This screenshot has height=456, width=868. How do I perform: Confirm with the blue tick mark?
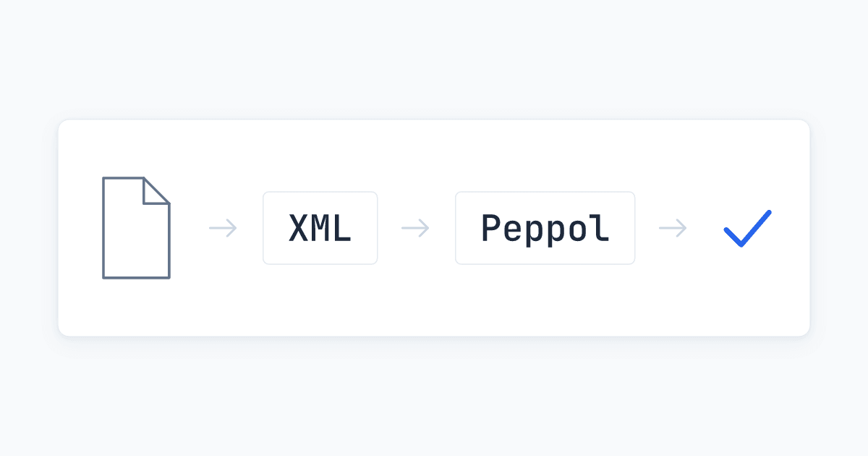click(x=748, y=228)
